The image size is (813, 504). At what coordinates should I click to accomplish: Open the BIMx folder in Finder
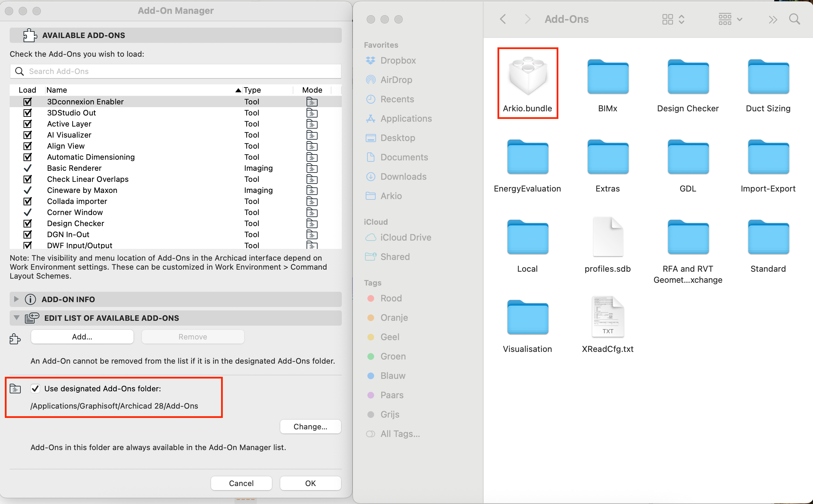[608, 77]
